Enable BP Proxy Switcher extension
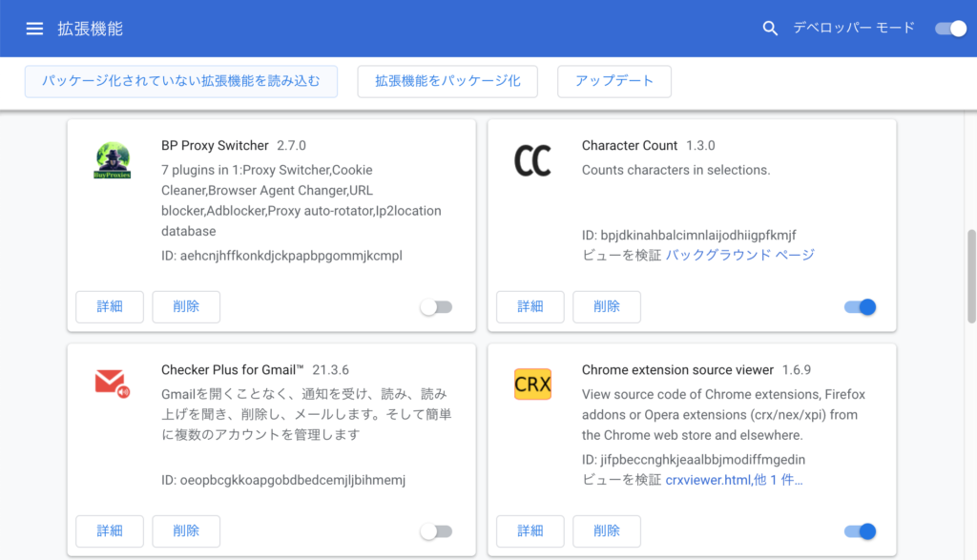 click(436, 307)
